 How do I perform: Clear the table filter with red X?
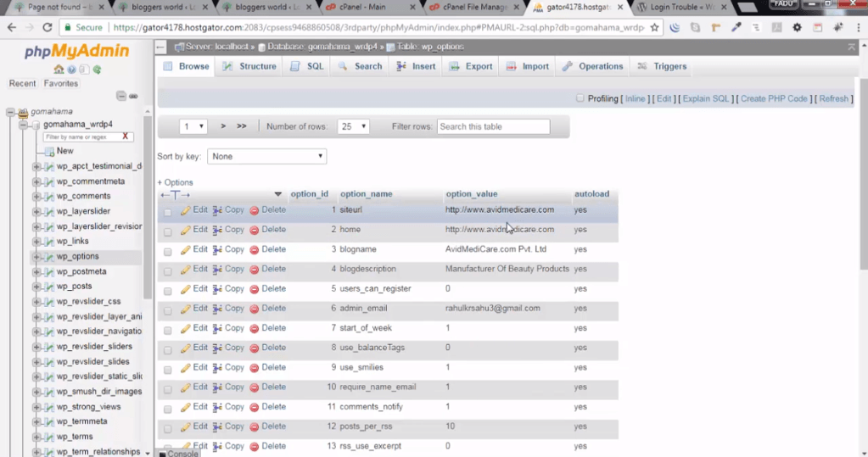pos(125,137)
